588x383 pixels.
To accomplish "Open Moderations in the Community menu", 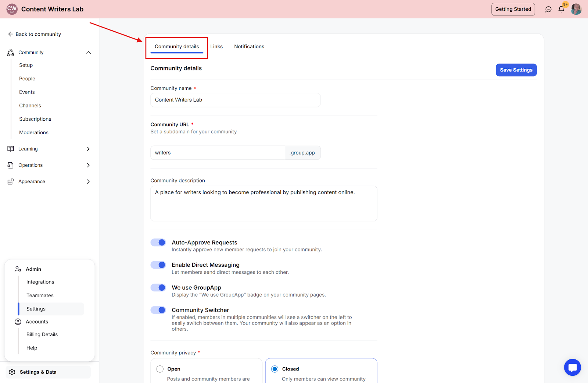I will (34, 133).
